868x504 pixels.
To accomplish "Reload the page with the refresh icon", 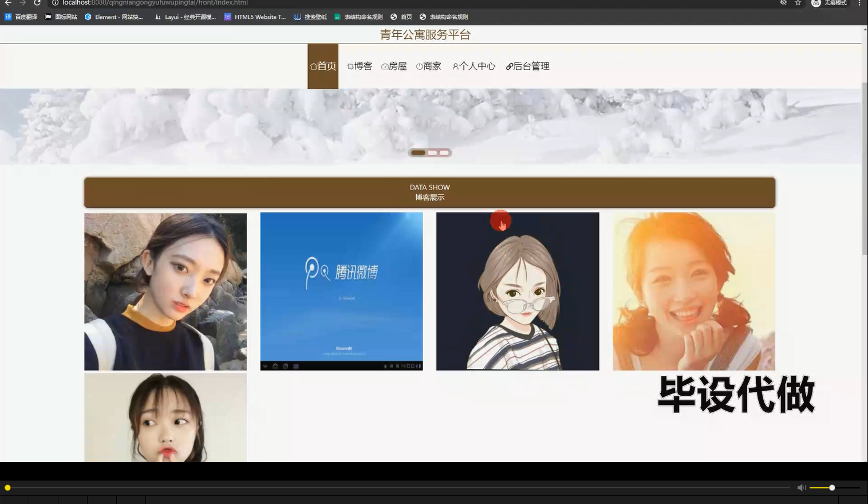I will 37,3.
